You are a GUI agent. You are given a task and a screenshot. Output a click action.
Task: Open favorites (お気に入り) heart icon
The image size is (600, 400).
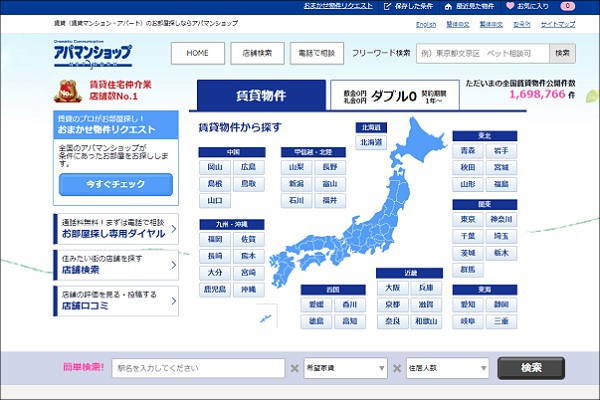pos(510,6)
